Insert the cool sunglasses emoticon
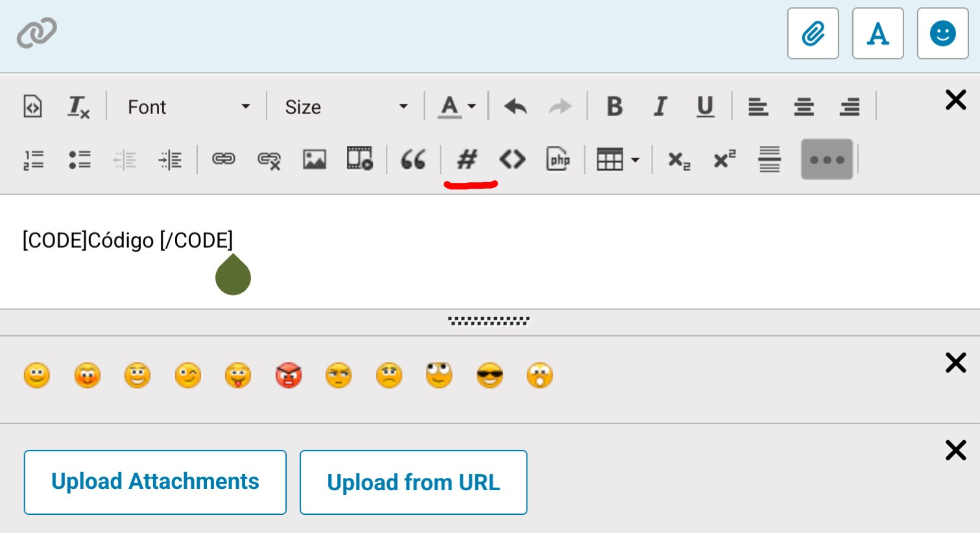The height and width of the screenshot is (533, 980). pyautogui.click(x=490, y=375)
